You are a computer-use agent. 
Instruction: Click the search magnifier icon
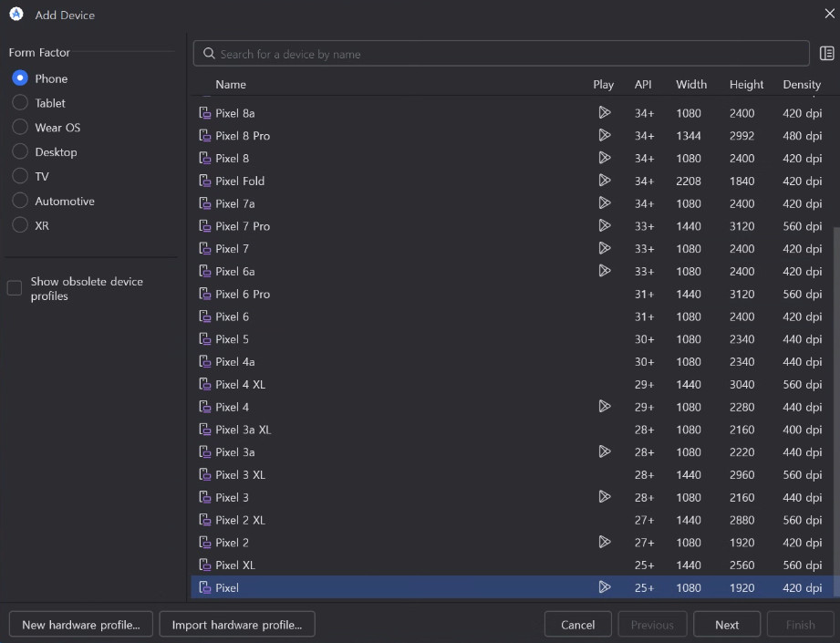(209, 53)
